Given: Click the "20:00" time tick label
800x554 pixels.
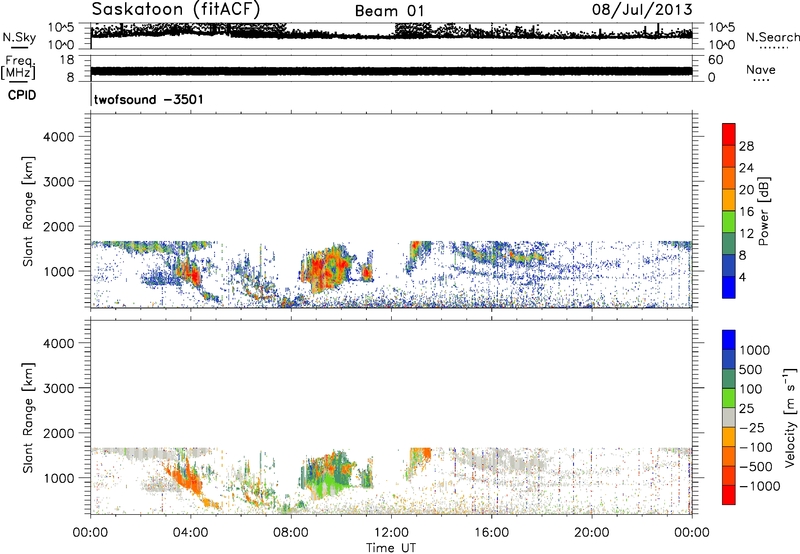Looking at the screenshot, I should pyautogui.click(x=591, y=533).
